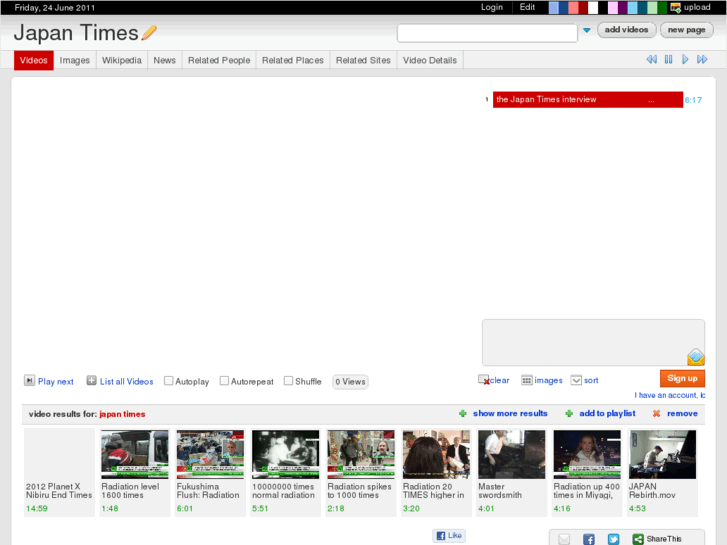
Task: Open the JAPAN Rebirth.mov thumbnail
Action: [663, 455]
